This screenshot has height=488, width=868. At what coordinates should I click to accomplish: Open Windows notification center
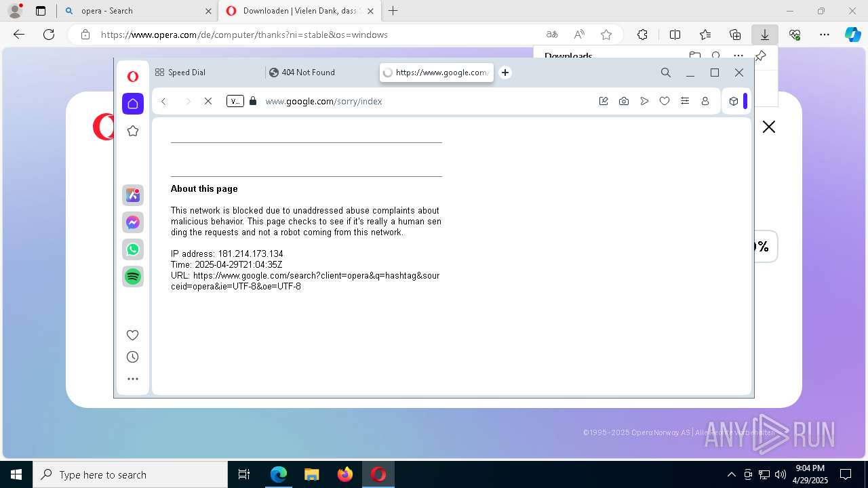pos(846,474)
